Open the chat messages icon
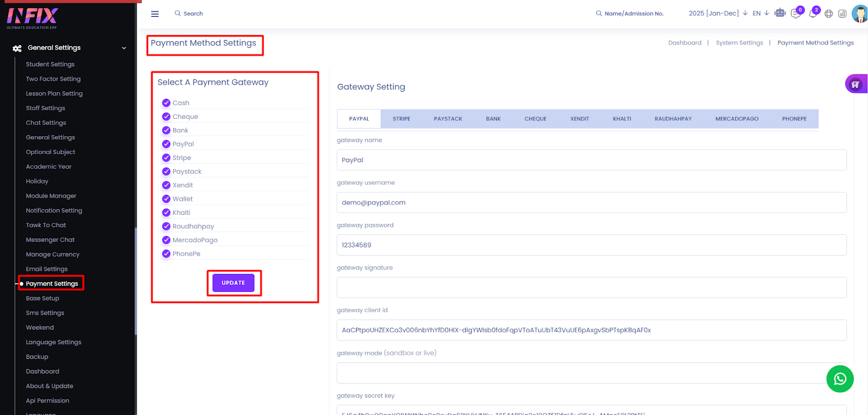The height and width of the screenshot is (415, 868). click(796, 14)
